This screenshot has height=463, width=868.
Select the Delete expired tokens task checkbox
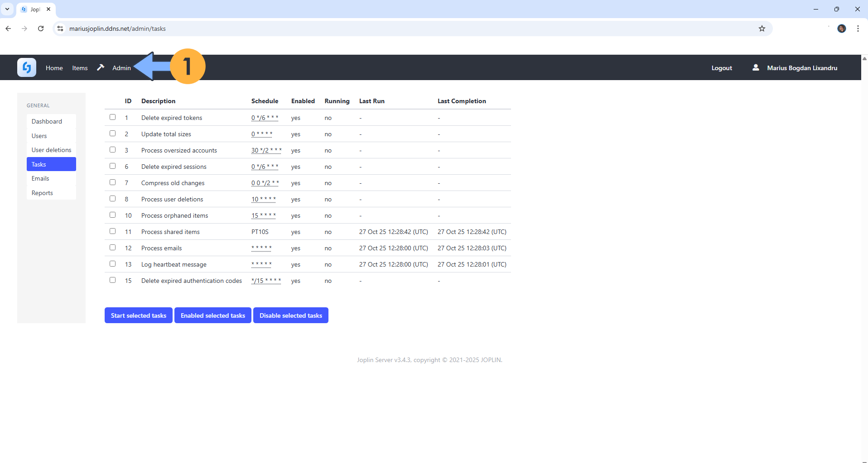[x=112, y=117]
